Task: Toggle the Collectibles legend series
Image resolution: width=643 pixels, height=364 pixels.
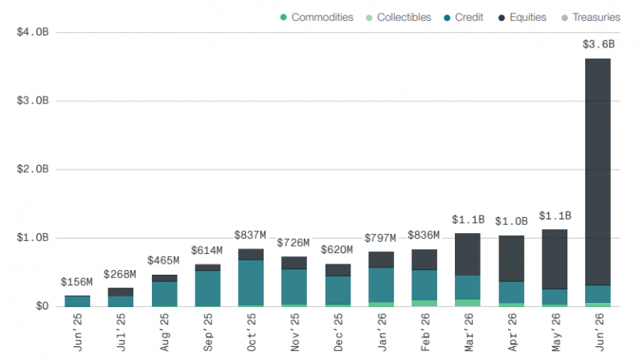Action: click(x=398, y=17)
